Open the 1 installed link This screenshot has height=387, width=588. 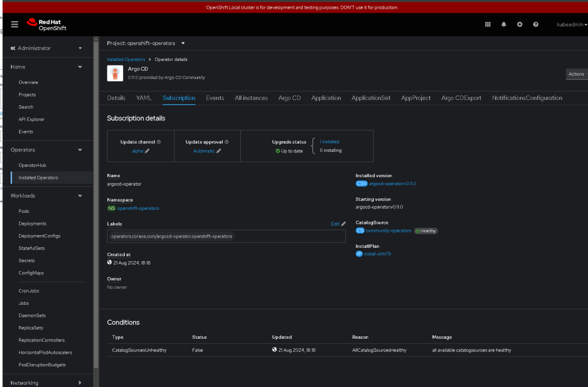click(329, 142)
